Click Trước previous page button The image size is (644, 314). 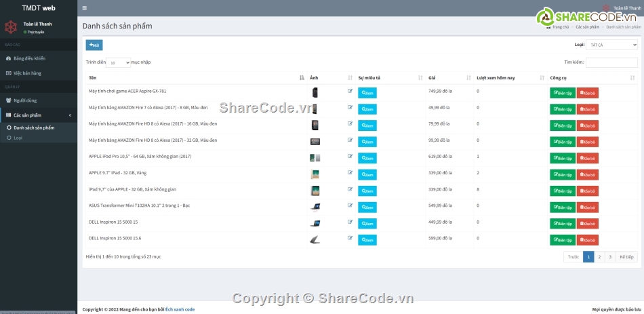[573, 257]
